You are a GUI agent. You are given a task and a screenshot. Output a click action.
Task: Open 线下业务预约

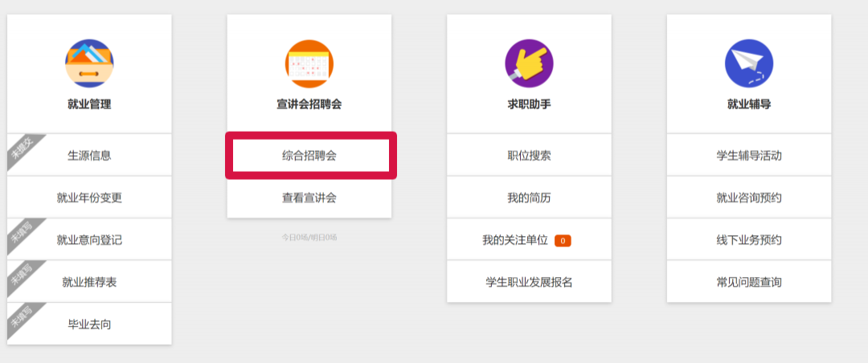pos(749,239)
